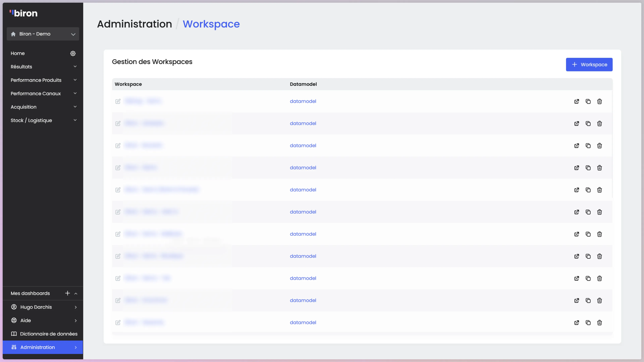Click the table's vertical scrollbar
Image resolution: width=644 pixels, height=362 pixels.
point(612,144)
